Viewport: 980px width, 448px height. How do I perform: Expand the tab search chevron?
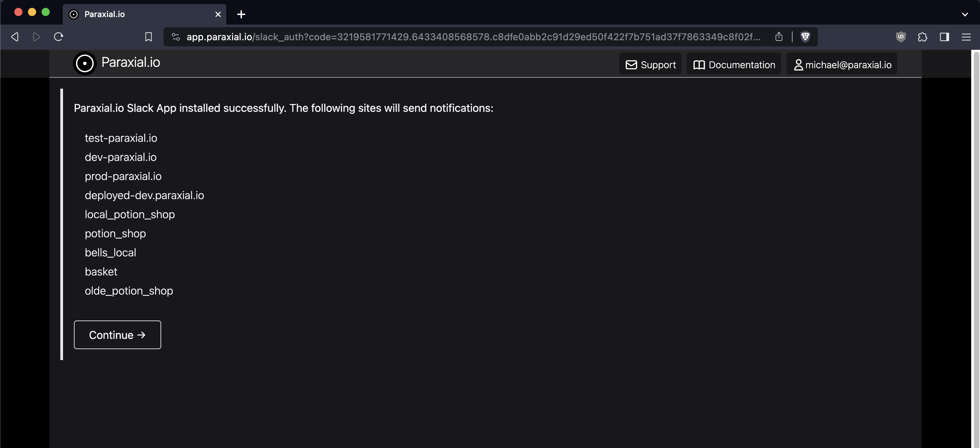pyautogui.click(x=964, y=14)
